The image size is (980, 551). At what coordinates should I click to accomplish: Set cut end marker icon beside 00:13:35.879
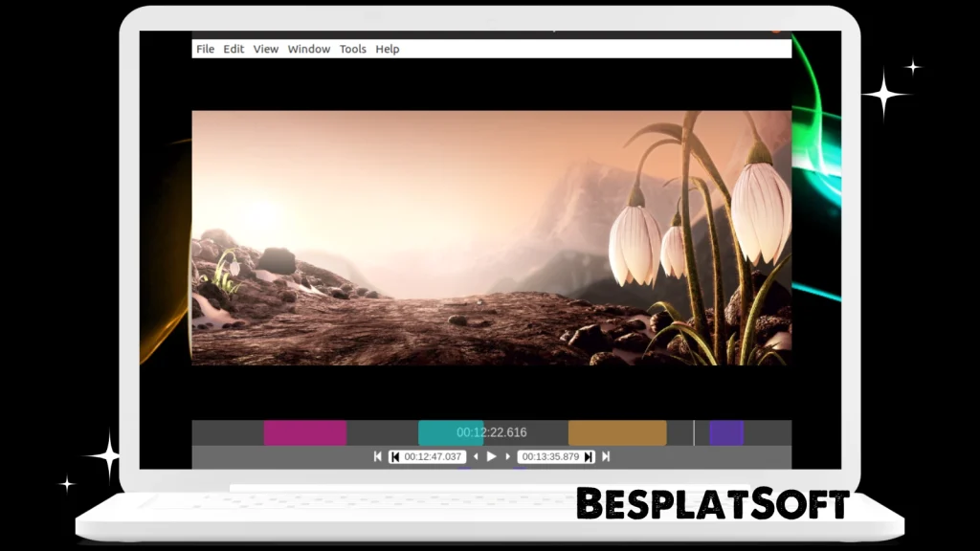589,457
